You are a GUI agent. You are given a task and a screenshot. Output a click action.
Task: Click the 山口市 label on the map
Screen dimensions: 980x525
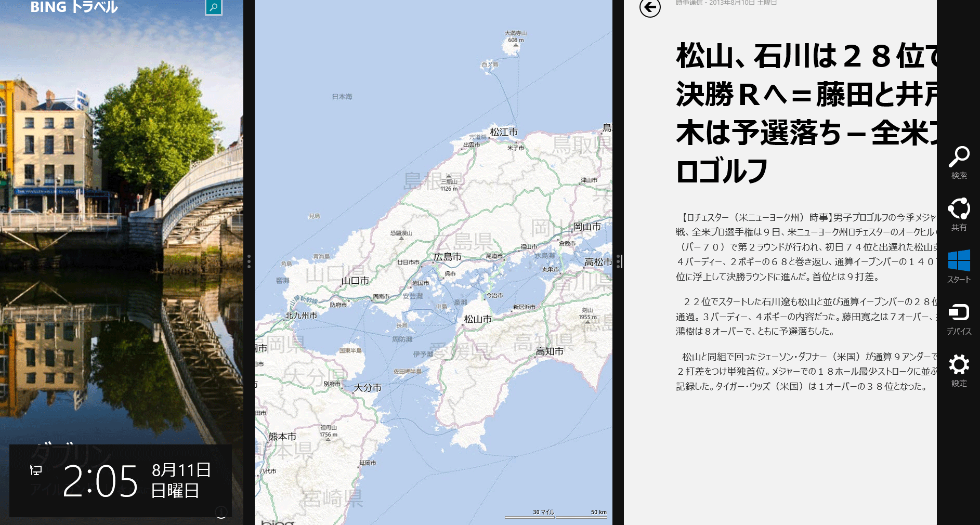[355, 281]
